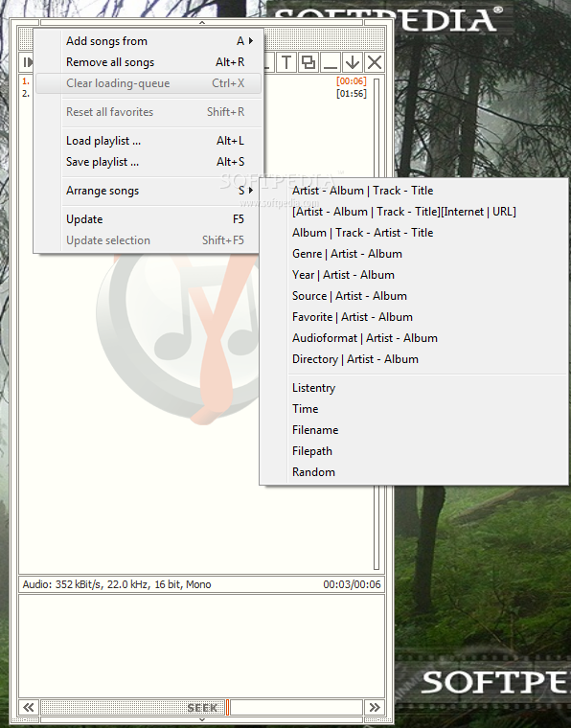
Task: Select Save playlist ... menu entry
Action: [148, 162]
